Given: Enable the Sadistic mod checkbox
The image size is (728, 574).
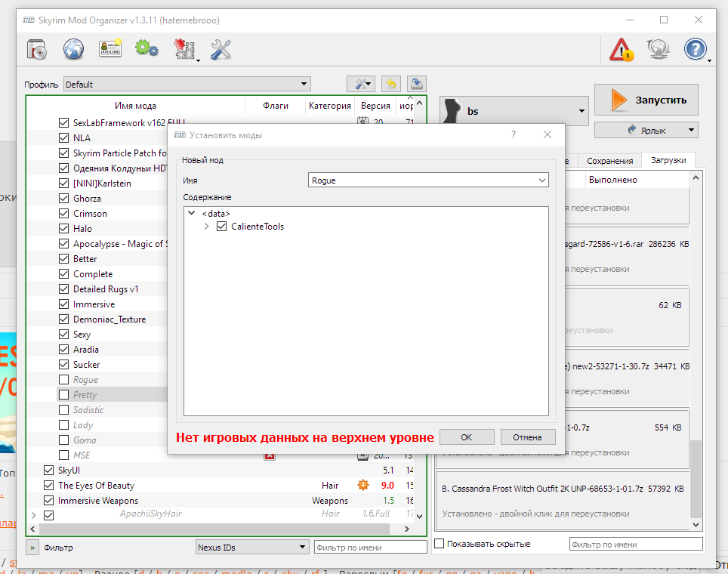Looking at the screenshot, I should (64, 410).
